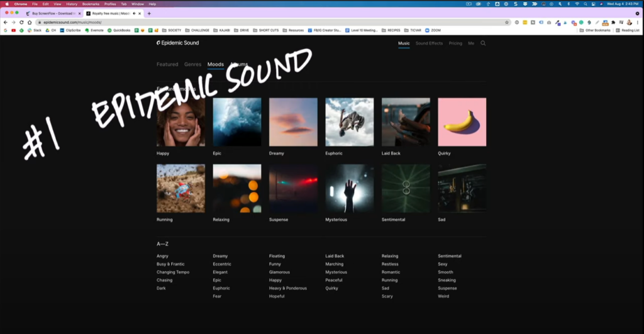Bookmark this page with the star icon
The height and width of the screenshot is (334, 644).
(507, 22)
